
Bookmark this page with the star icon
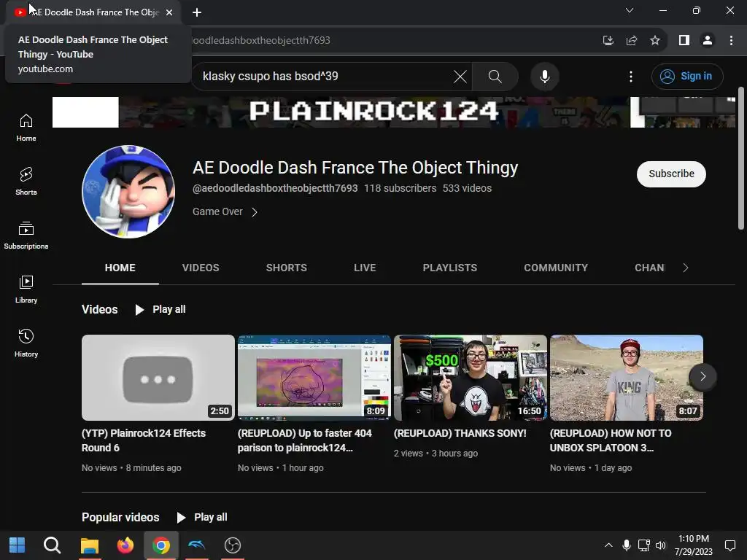point(655,41)
